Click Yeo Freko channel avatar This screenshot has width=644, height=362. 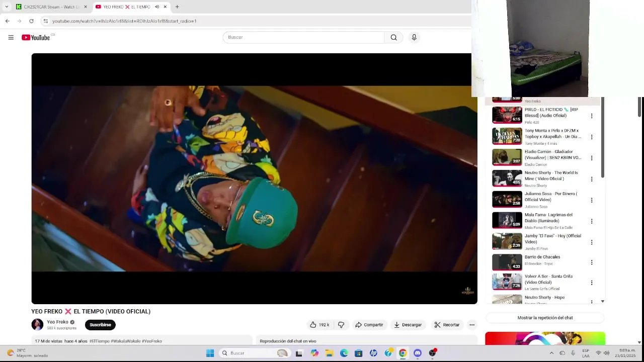37,325
